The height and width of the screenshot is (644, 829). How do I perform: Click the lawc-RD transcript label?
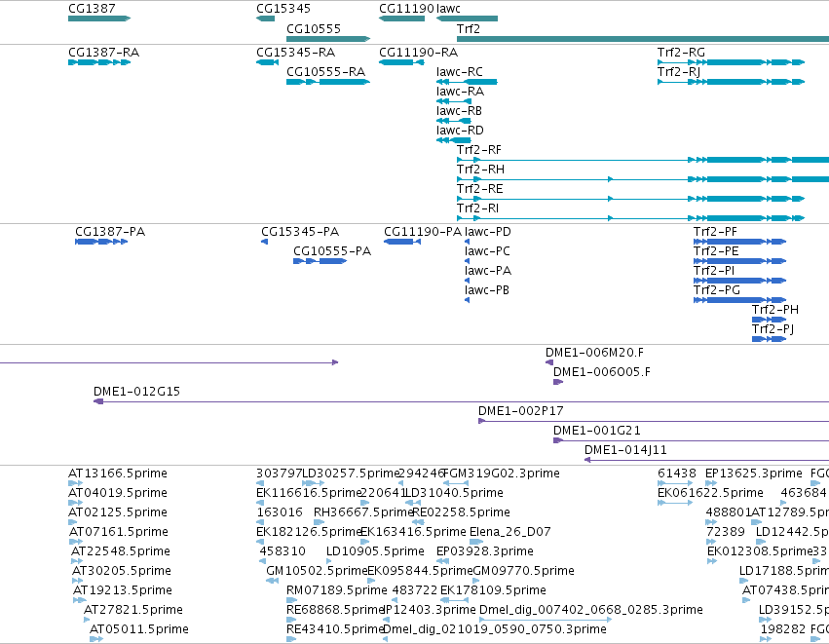click(x=460, y=131)
